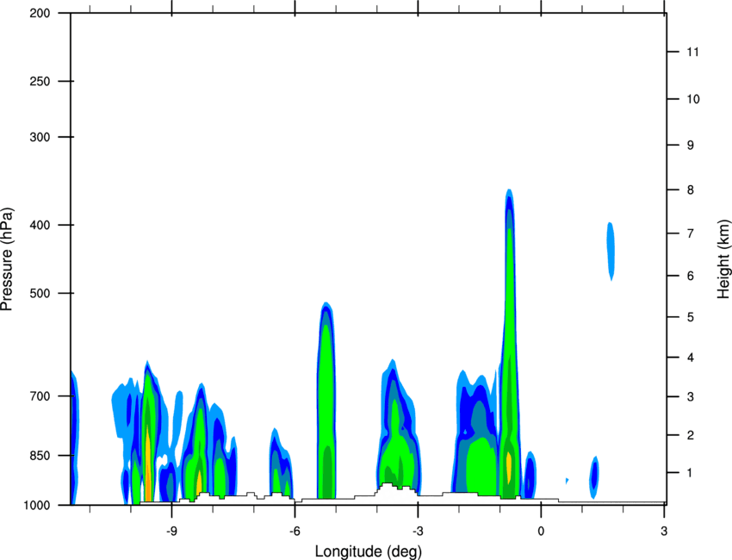732x560 pixels.
Task: Click the 850 pressure tick label
Action: coord(40,456)
